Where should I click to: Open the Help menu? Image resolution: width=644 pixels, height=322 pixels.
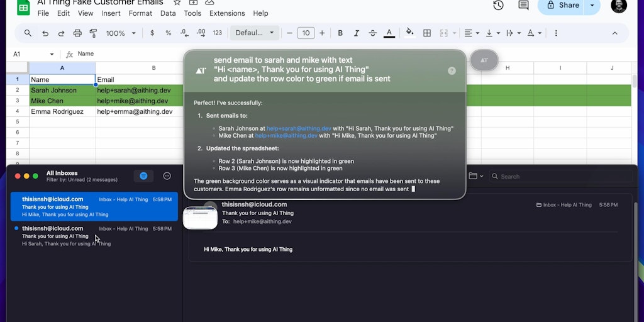tap(260, 13)
